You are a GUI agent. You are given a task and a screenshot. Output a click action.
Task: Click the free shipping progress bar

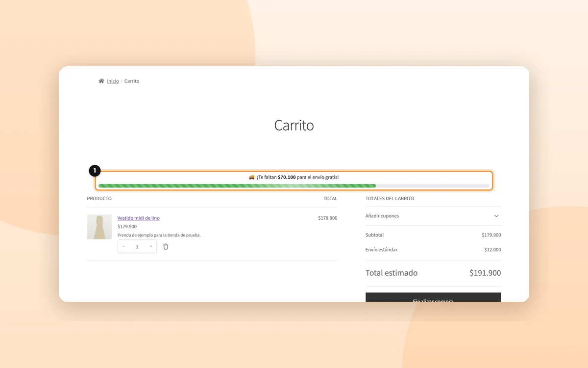(294, 186)
